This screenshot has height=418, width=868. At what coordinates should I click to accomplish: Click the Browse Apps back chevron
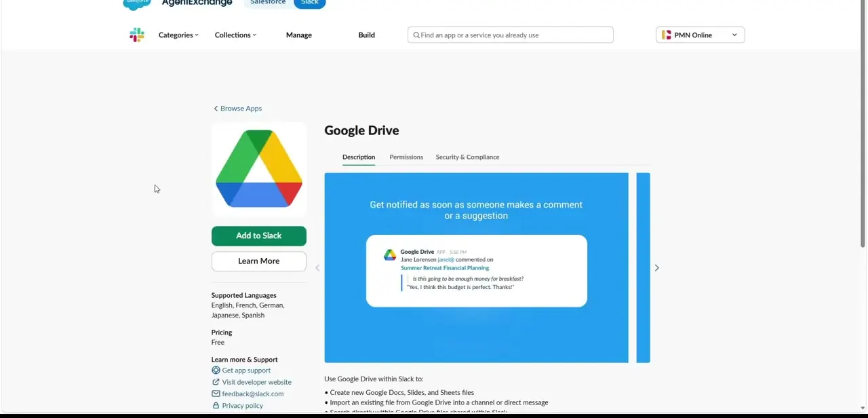216,109
